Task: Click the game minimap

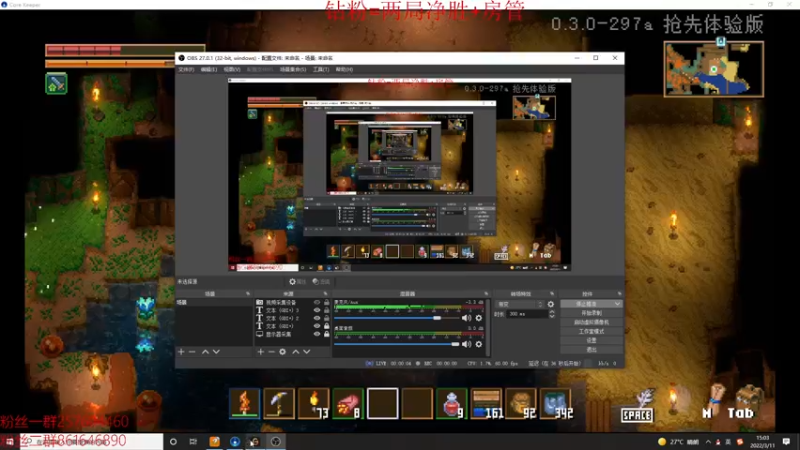Action: 714,69
